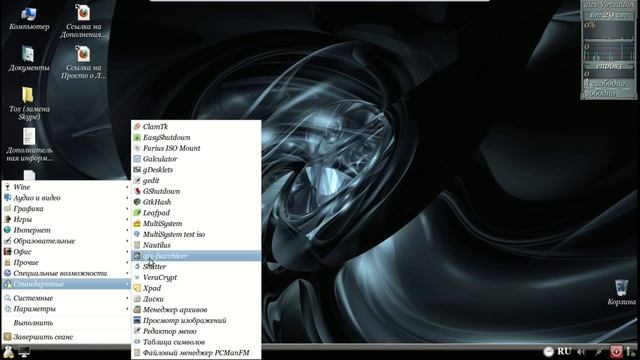Select Ссылка на Просто о Л... shortcut

pos(84,62)
